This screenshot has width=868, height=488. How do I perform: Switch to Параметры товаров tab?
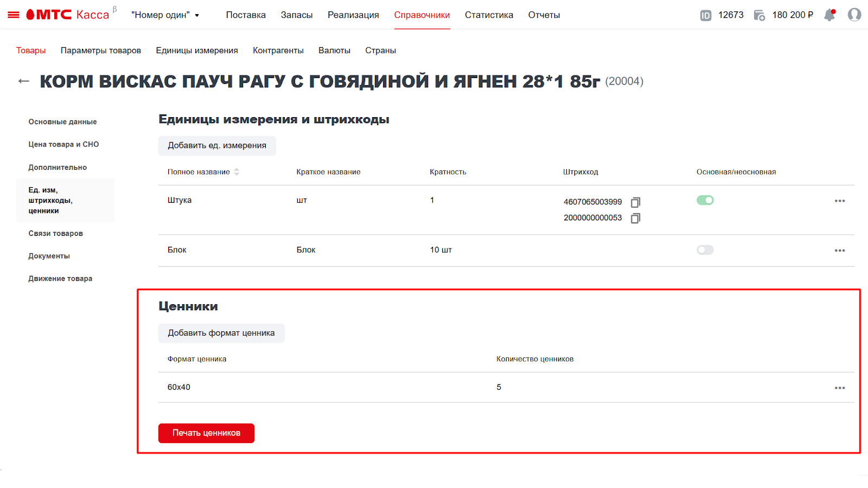click(x=101, y=50)
